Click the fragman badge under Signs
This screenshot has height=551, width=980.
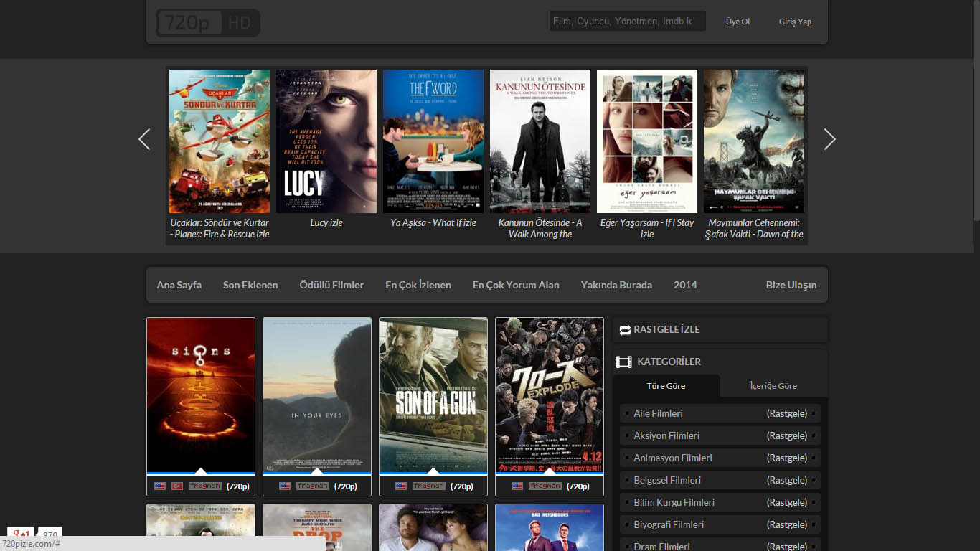pyautogui.click(x=204, y=486)
